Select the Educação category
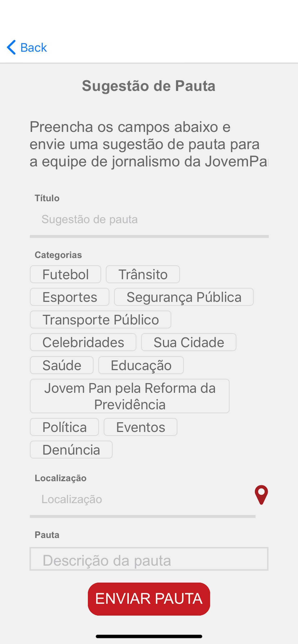Screen dimensions: 298x644 tap(141, 365)
